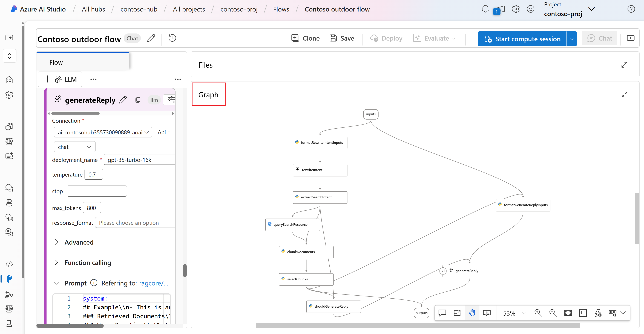Open the help question mark icon

pyautogui.click(x=631, y=9)
